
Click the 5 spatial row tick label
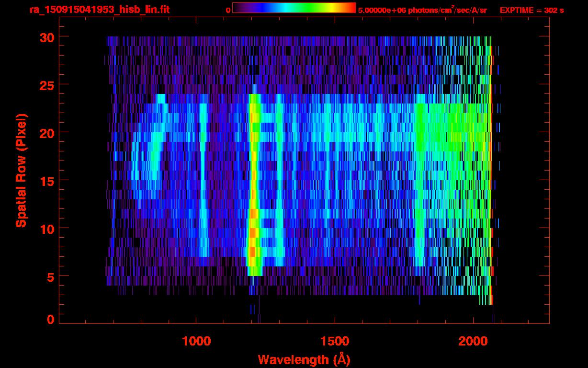click(x=51, y=276)
